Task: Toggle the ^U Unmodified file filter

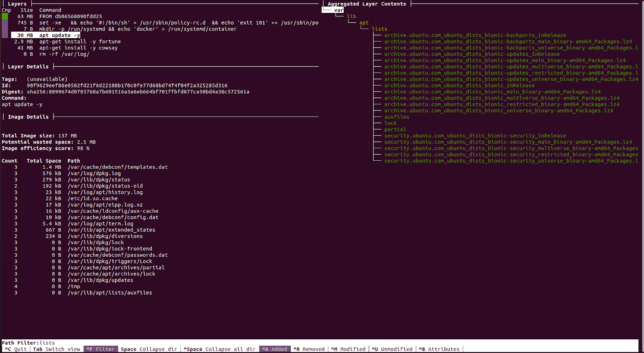Action: (392, 349)
